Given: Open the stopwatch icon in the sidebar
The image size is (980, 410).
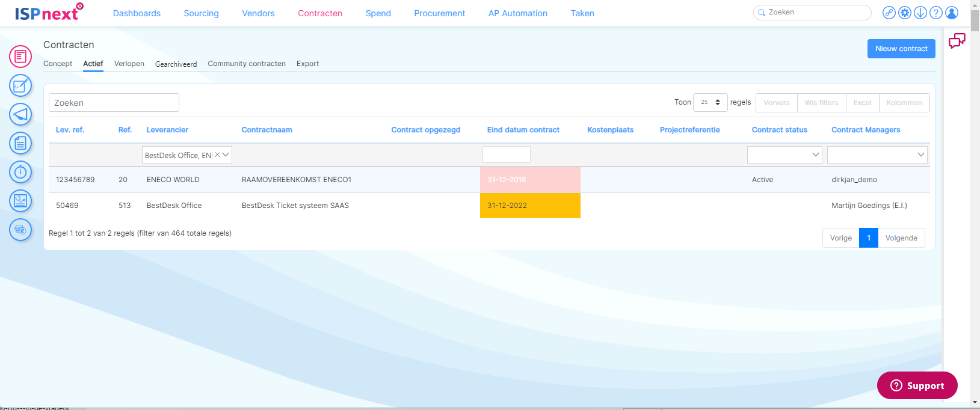Looking at the screenshot, I should [x=20, y=172].
